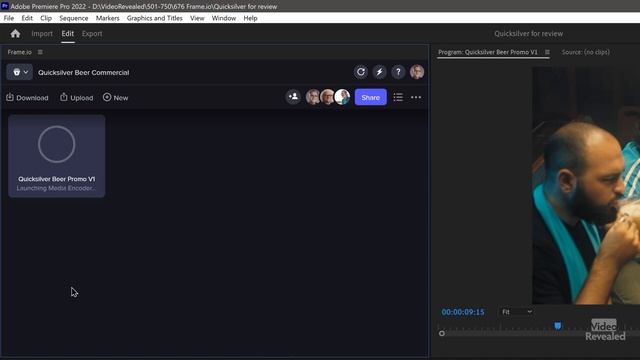This screenshot has width=640, height=360.
Task: Select the Source (no clips) tab
Action: pyautogui.click(x=586, y=52)
